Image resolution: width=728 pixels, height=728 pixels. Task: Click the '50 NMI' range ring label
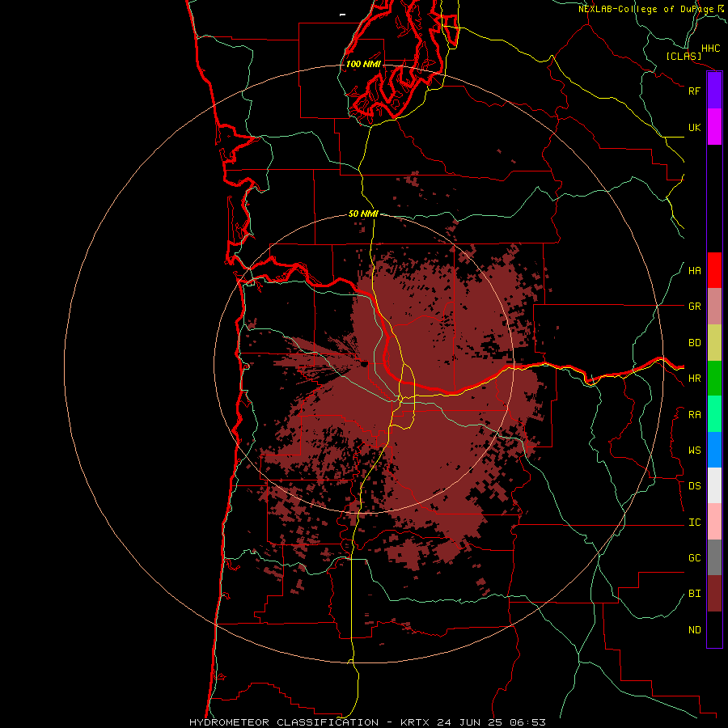tap(363, 214)
